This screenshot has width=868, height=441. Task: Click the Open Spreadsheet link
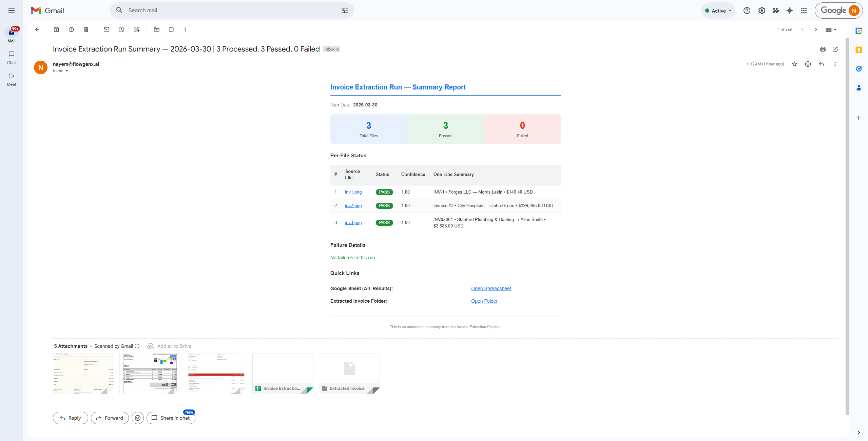pos(491,288)
